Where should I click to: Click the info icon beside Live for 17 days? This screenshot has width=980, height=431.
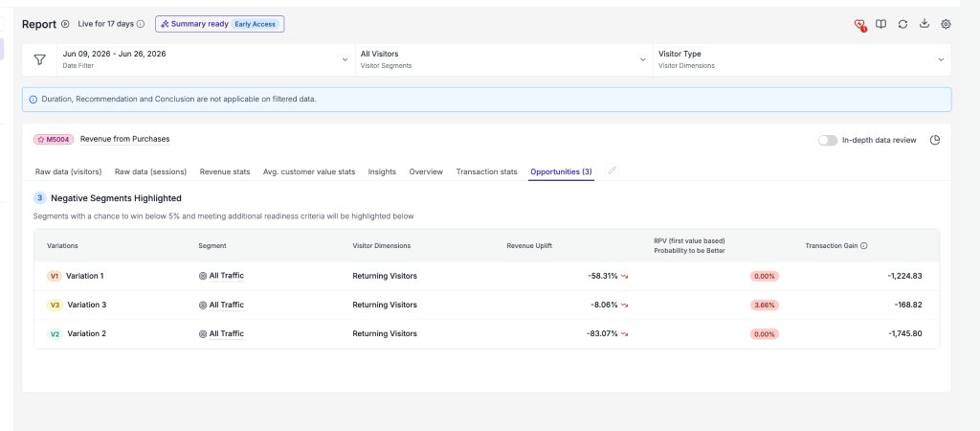click(x=141, y=24)
